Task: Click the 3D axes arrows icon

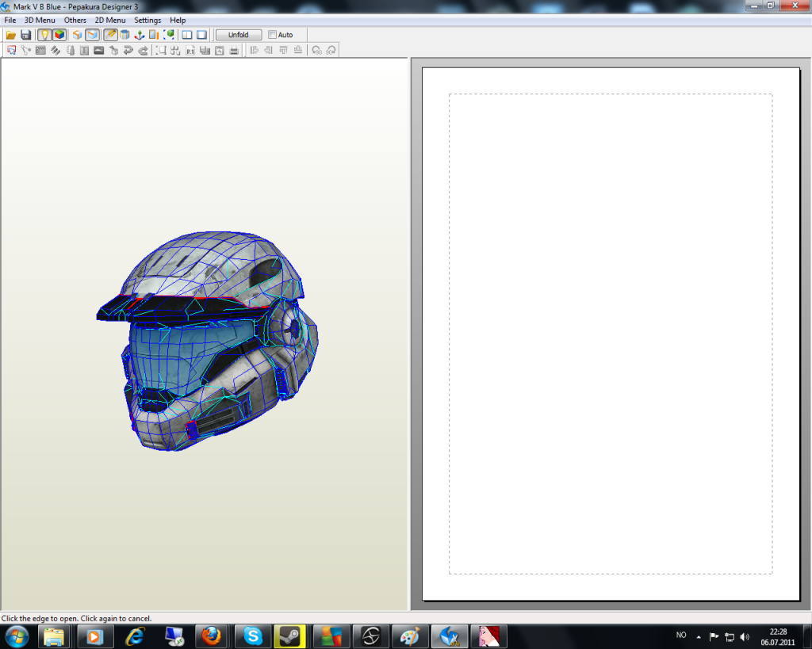Action: tap(140, 35)
